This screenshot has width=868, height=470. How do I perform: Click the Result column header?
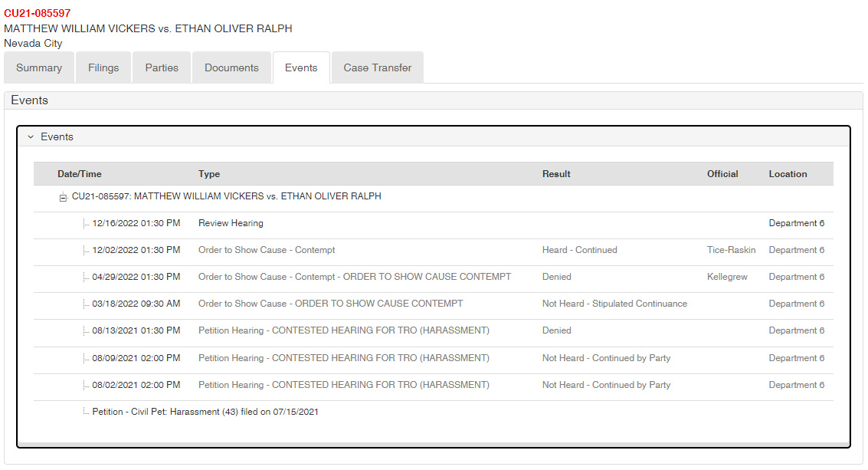pyautogui.click(x=556, y=174)
